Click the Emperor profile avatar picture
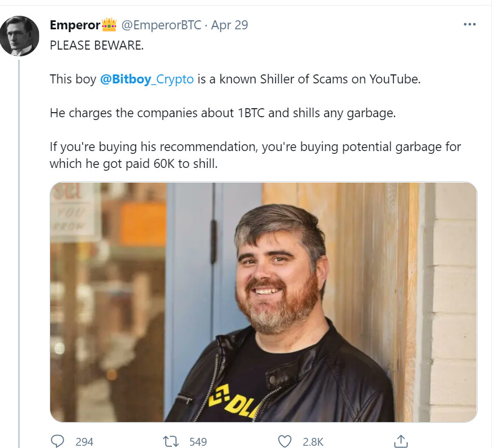This screenshot has height=448, width=498. 20,36
